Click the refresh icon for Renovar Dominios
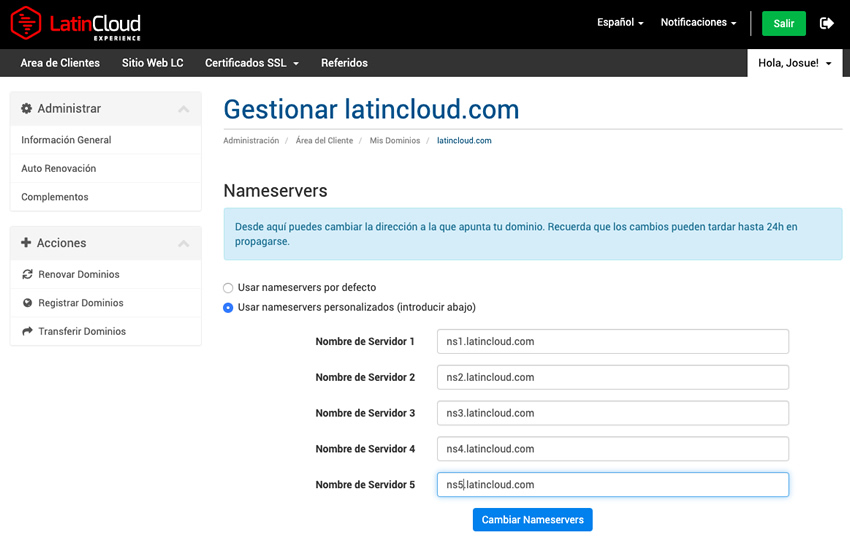The height and width of the screenshot is (541, 850). [27, 274]
